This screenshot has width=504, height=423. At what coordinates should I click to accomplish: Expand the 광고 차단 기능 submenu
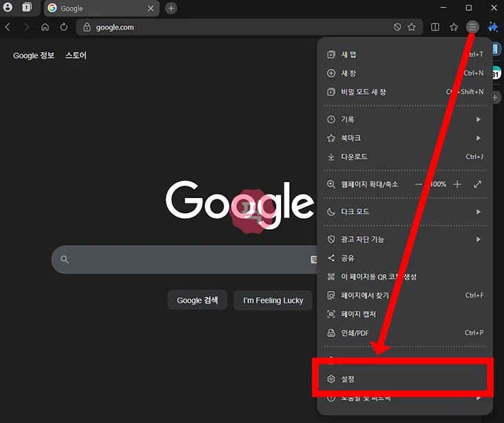point(405,239)
